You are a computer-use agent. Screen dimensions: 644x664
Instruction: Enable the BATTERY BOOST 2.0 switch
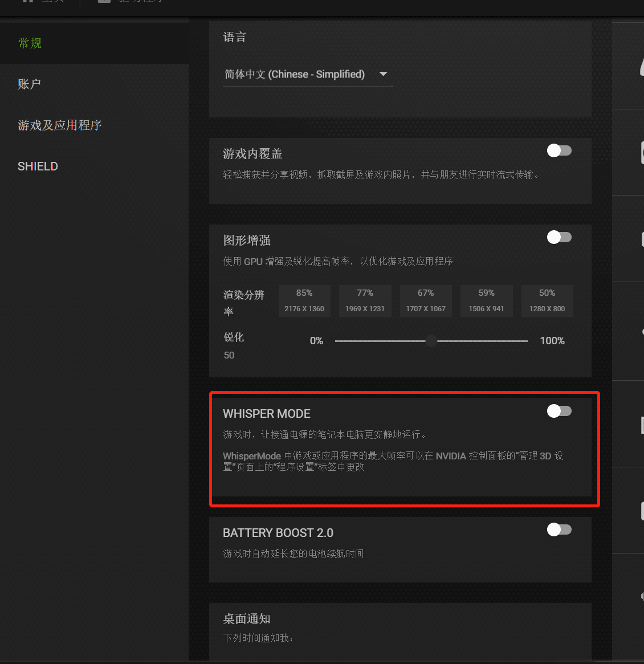559,529
